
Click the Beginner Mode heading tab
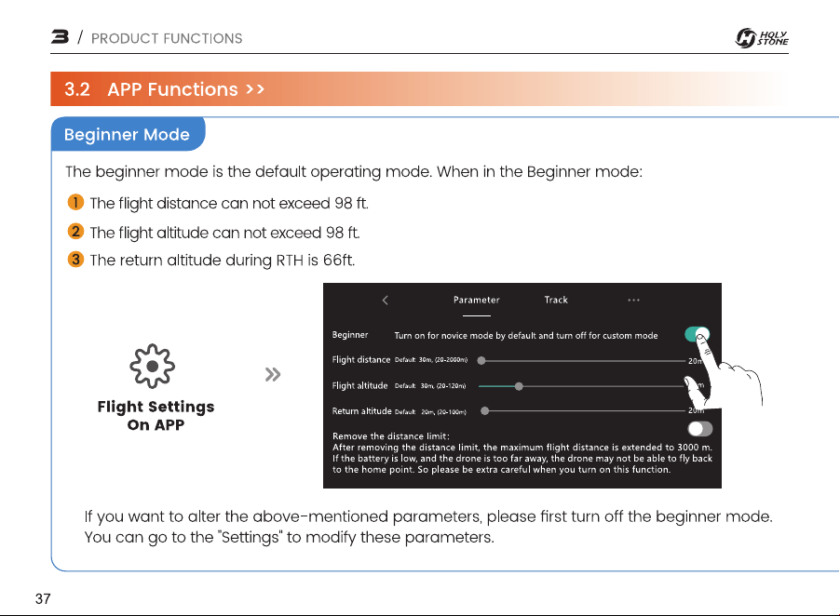pos(128,134)
